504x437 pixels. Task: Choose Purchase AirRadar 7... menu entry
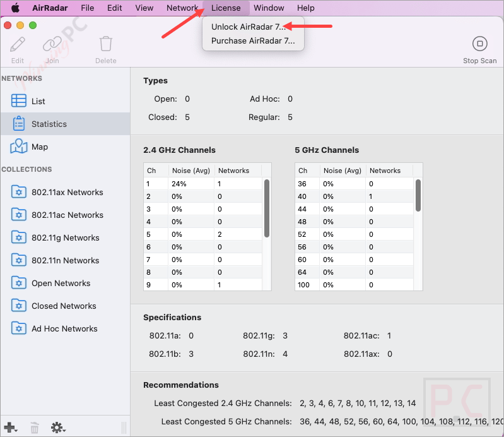click(253, 41)
